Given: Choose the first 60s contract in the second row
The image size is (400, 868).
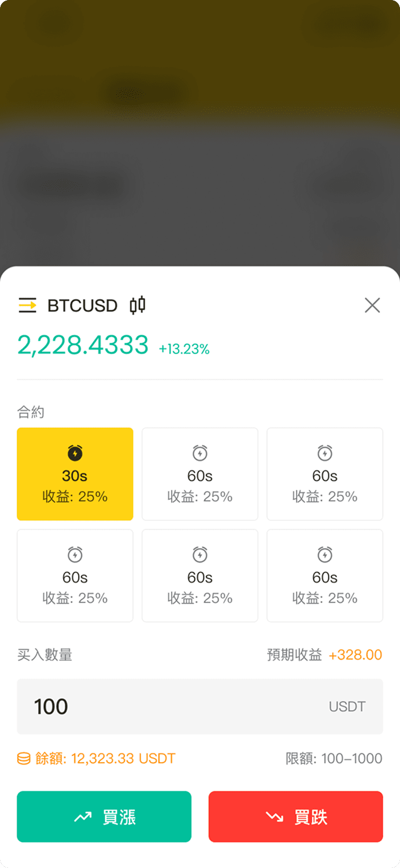Looking at the screenshot, I should [x=75, y=576].
